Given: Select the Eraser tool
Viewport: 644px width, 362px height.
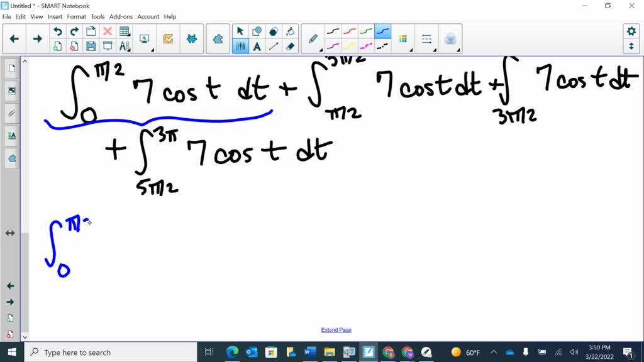Looking at the screenshot, I should (290, 45).
